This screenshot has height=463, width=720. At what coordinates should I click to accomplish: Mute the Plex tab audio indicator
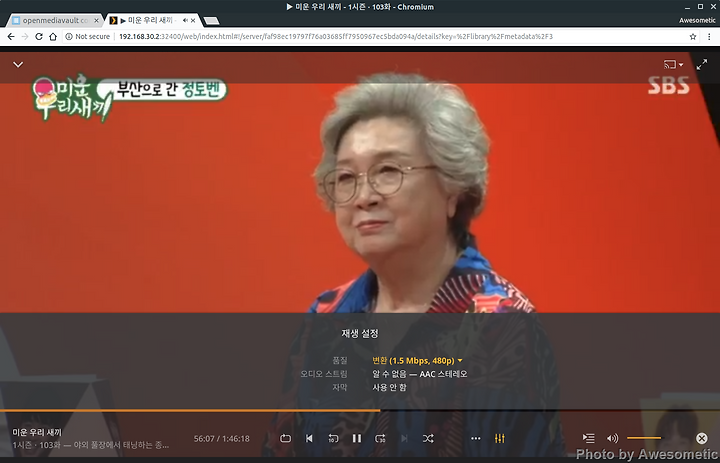pyautogui.click(x=185, y=20)
